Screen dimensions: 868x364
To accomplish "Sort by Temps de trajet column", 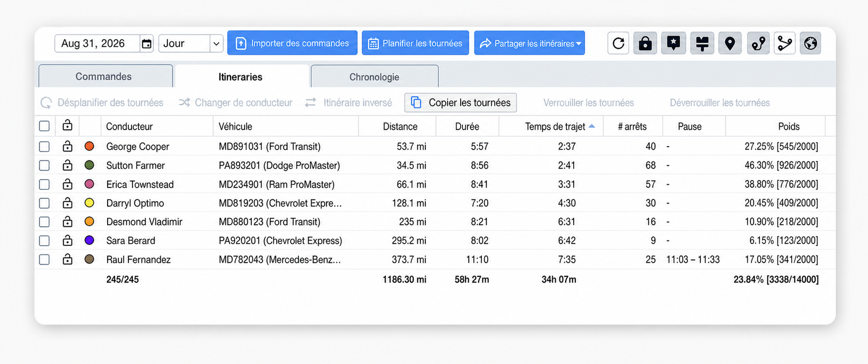I will tap(555, 127).
